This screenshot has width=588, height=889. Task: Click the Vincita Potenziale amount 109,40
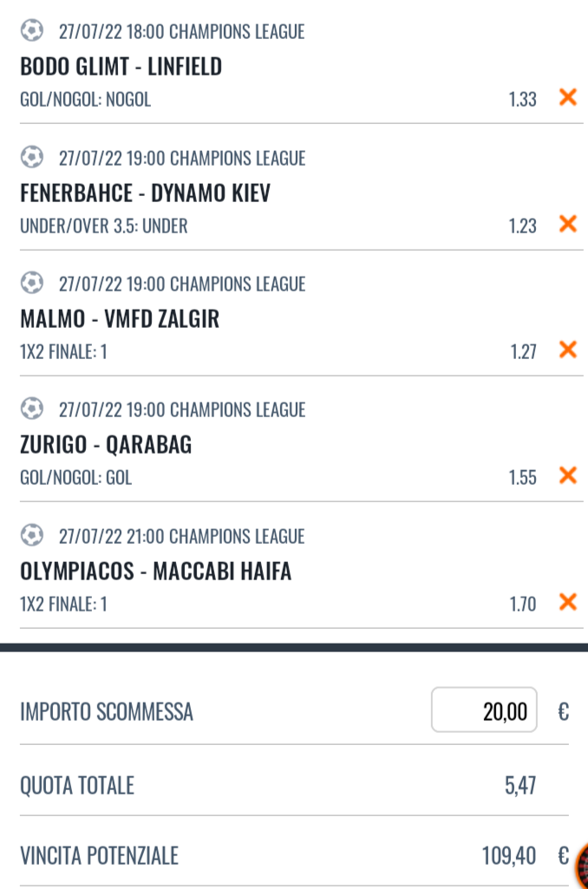tap(508, 856)
